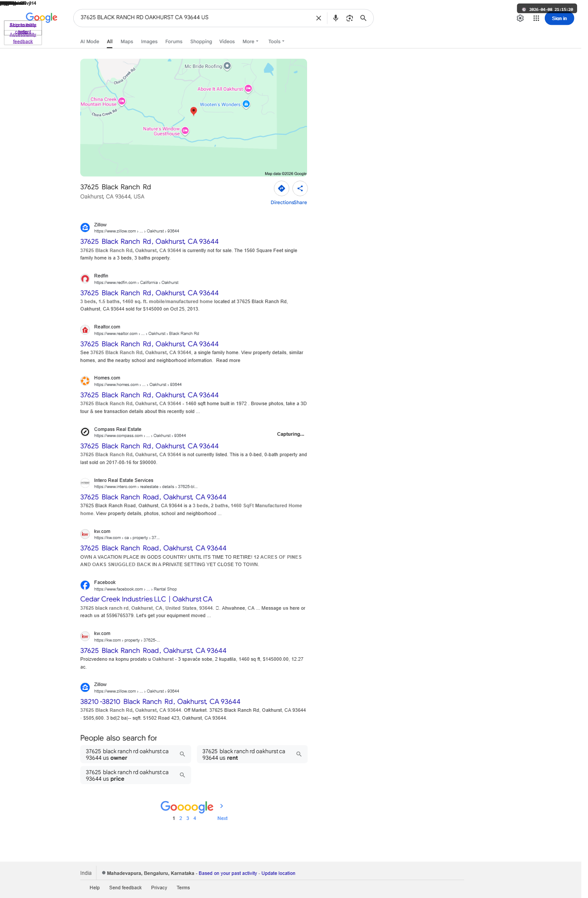
Task: Open the Compass Real Estate result title
Action: pyautogui.click(x=149, y=446)
